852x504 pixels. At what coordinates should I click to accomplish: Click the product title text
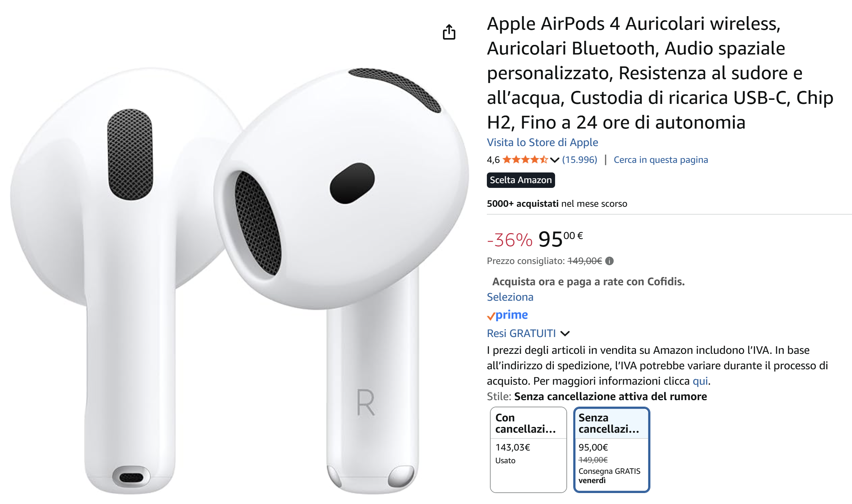[x=660, y=73]
